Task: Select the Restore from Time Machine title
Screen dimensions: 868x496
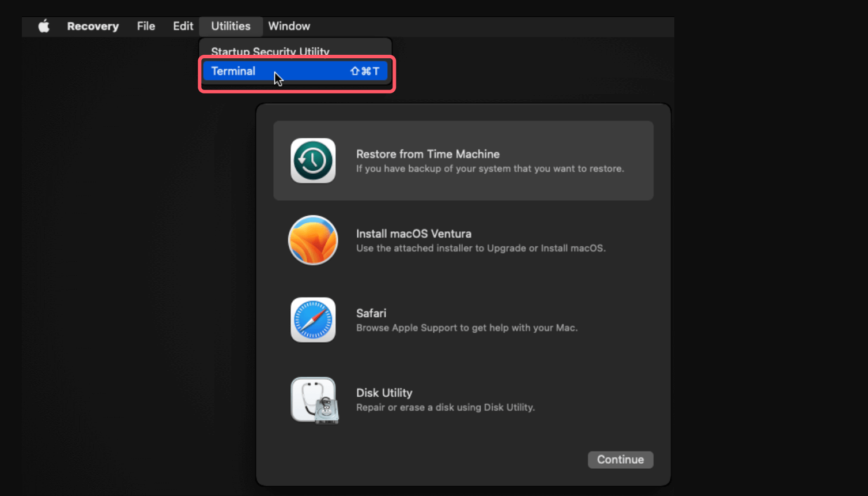Action: [428, 154]
